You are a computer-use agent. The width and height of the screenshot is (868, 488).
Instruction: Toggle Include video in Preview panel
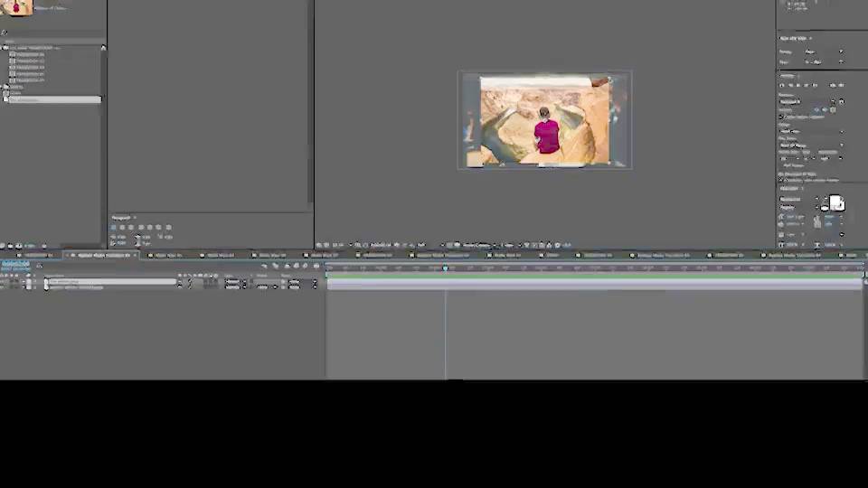point(816,110)
